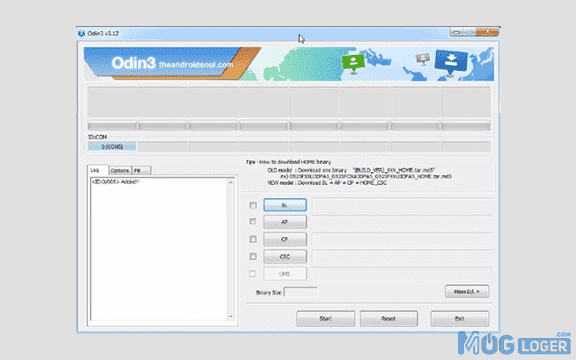Click the log scrollbar up arrow
This screenshot has width=576, height=360.
[231, 182]
